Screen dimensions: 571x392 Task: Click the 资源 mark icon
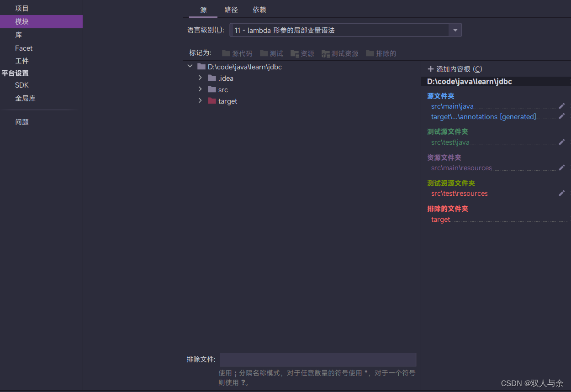pos(295,53)
